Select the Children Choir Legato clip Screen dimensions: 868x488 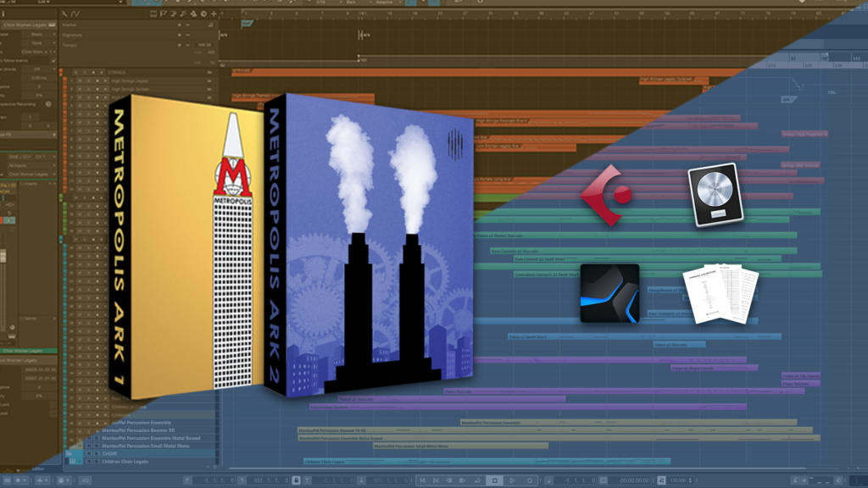(487, 462)
